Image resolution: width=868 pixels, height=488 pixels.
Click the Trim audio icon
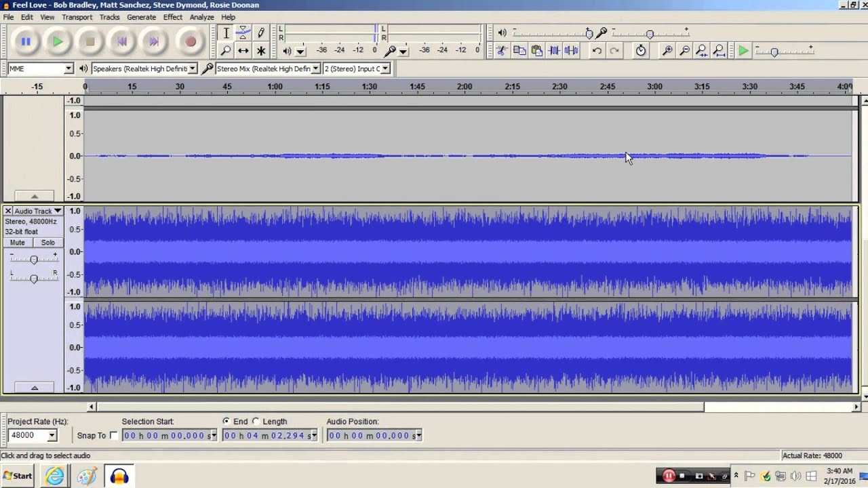coord(554,50)
